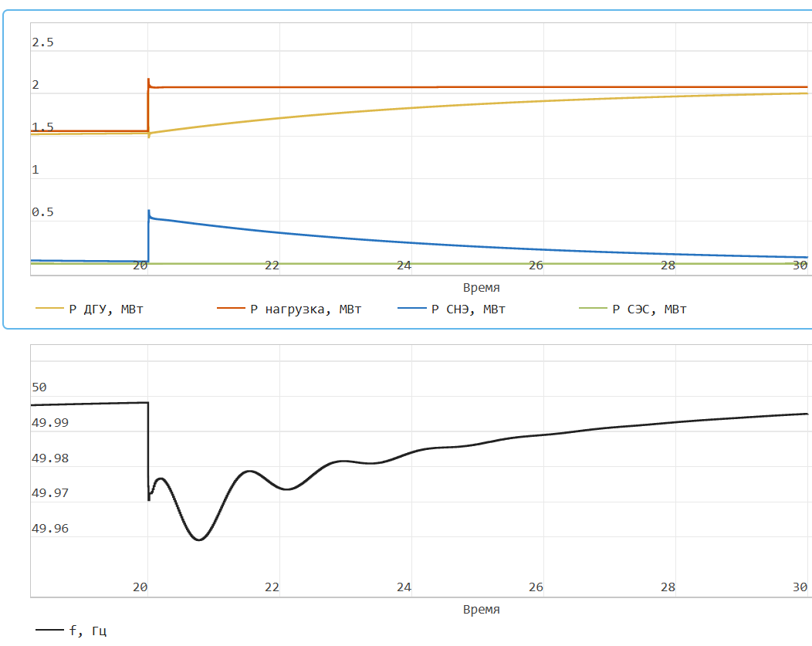
Task: Click the Время axis title under power chart
Action: click(x=481, y=288)
